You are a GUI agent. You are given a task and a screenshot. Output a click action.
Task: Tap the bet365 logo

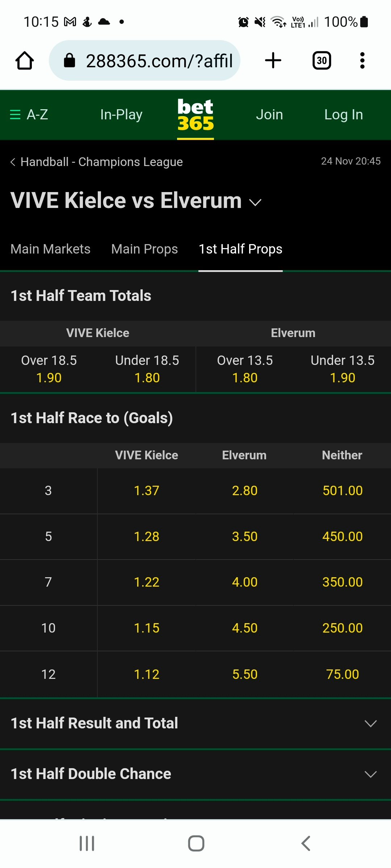[x=195, y=115]
